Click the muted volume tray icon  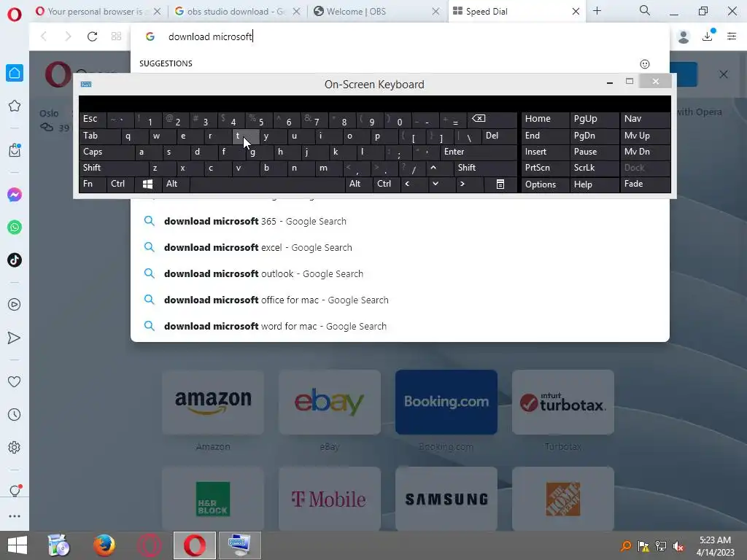click(678, 546)
